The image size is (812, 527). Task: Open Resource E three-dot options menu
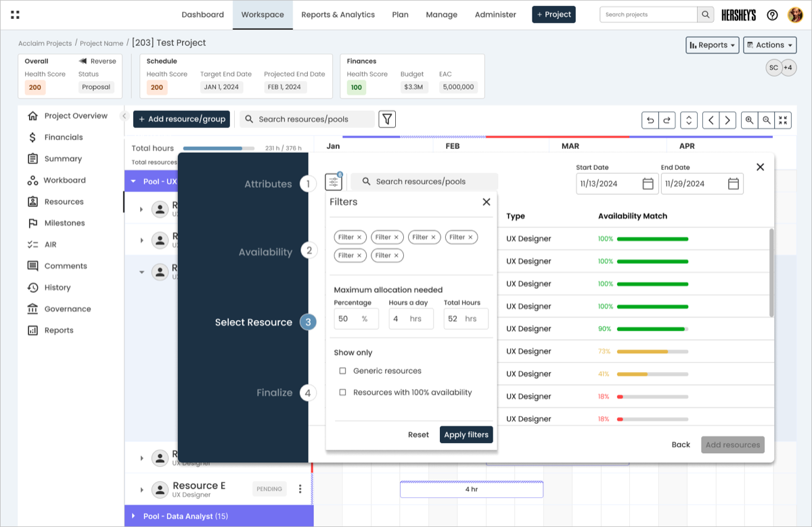[x=300, y=489]
